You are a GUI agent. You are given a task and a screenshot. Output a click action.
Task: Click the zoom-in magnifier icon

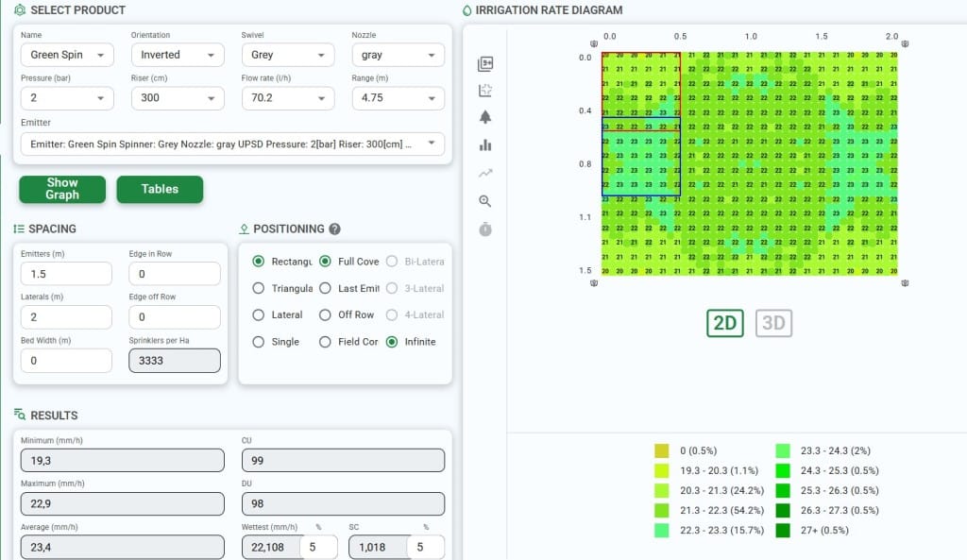(486, 201)
